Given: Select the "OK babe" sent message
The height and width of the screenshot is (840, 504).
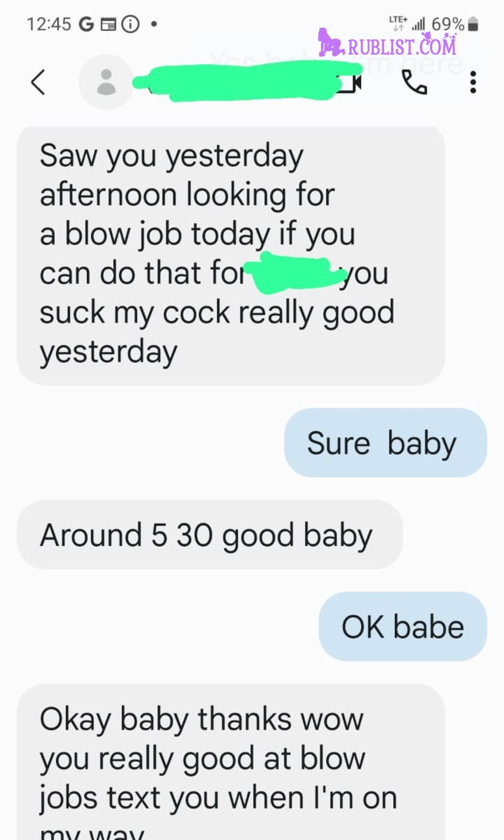Looking at the screenshot, I should [403, 626].
